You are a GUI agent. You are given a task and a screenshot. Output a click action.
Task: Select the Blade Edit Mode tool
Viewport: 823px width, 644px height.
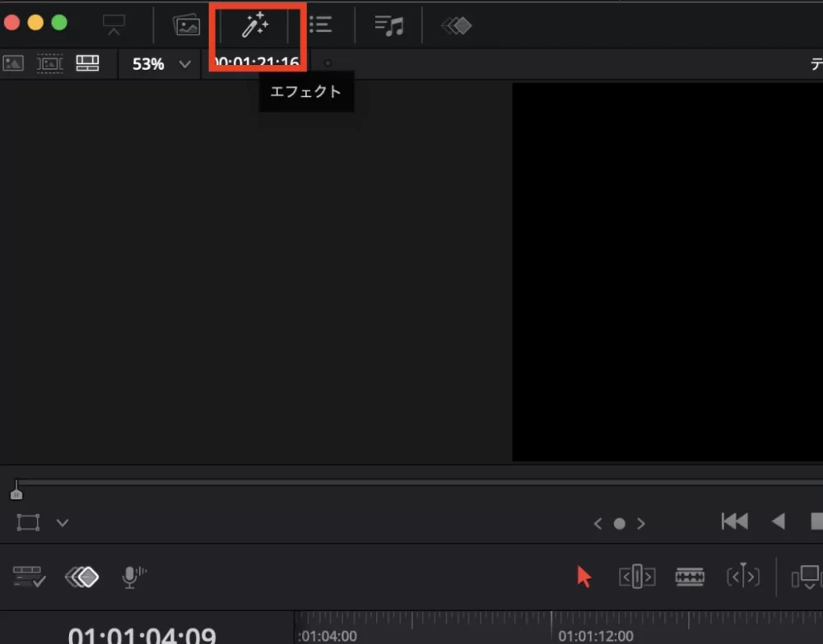(x=689, y=577)
